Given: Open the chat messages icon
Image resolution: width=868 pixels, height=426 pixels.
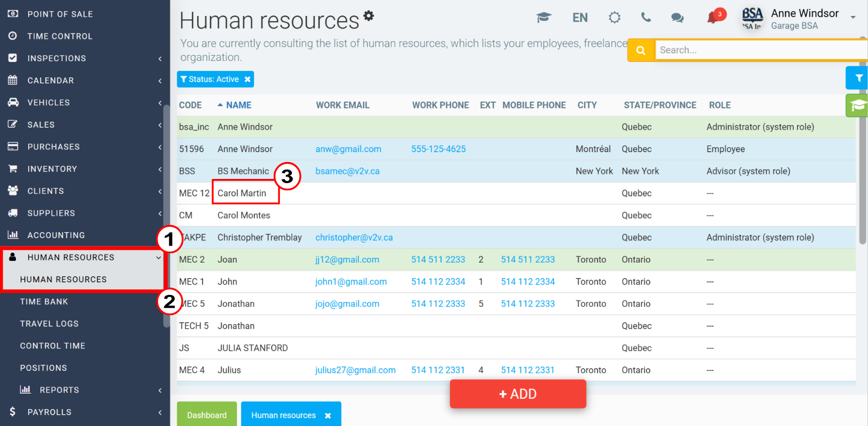Looking at the screenshot, I should pos(677,18).
